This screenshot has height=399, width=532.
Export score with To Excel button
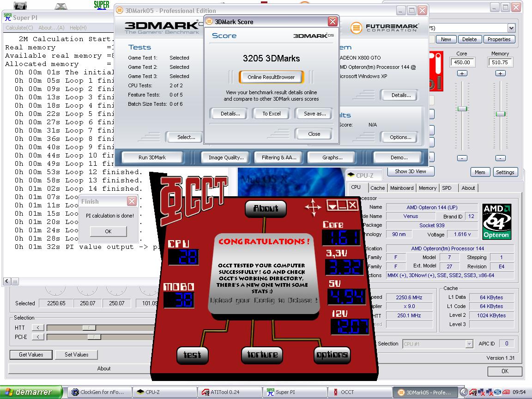tap(272, 114)
